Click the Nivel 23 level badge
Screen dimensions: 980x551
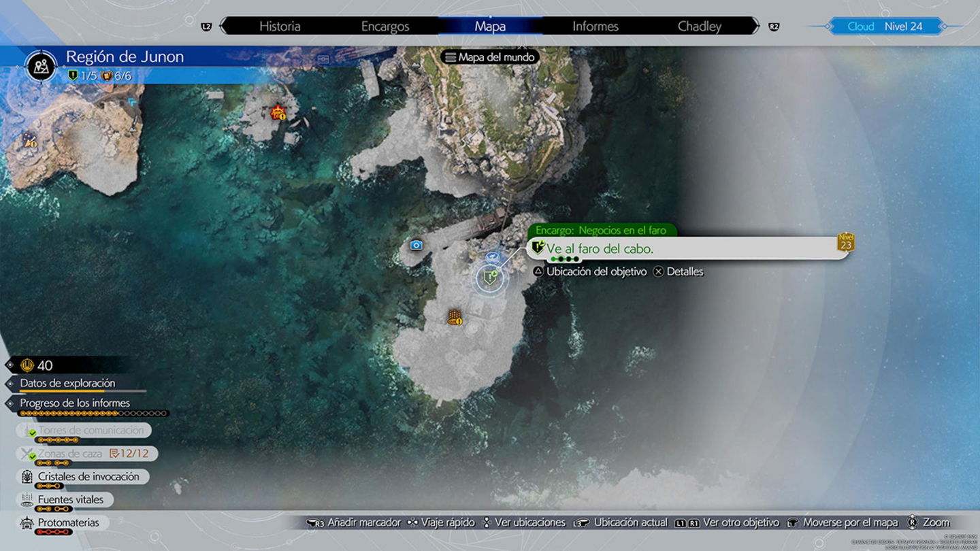846,242
